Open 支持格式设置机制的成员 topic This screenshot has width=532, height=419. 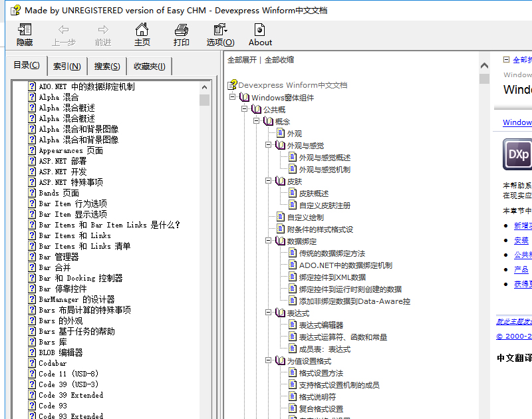click(x=339, y=385)
